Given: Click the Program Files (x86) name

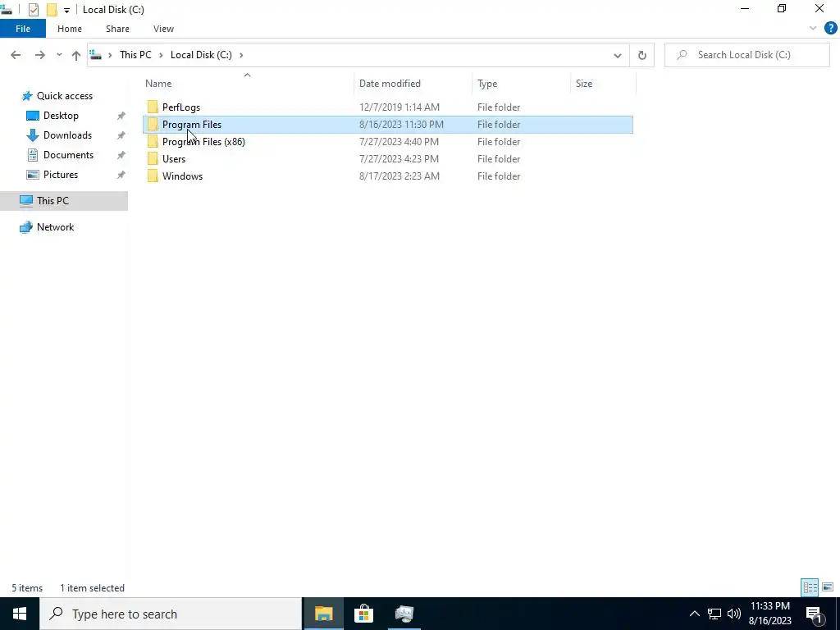Looking at the screenshot, I should (x=203, y=141).
